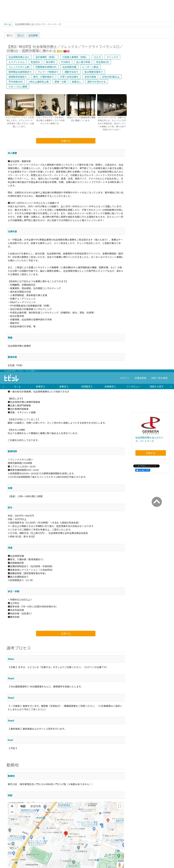
Task: Go to ホーム in the navigation bar
Action: 17,387
